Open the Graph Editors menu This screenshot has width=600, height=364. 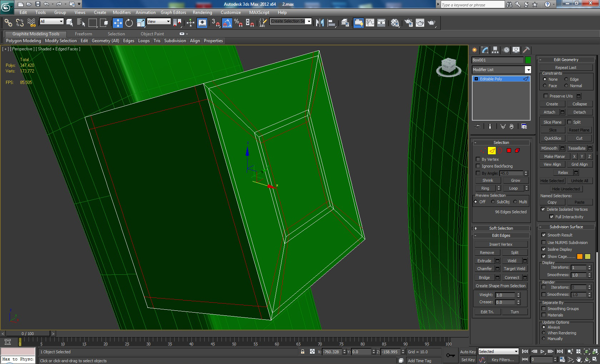(x=173, y=12)
